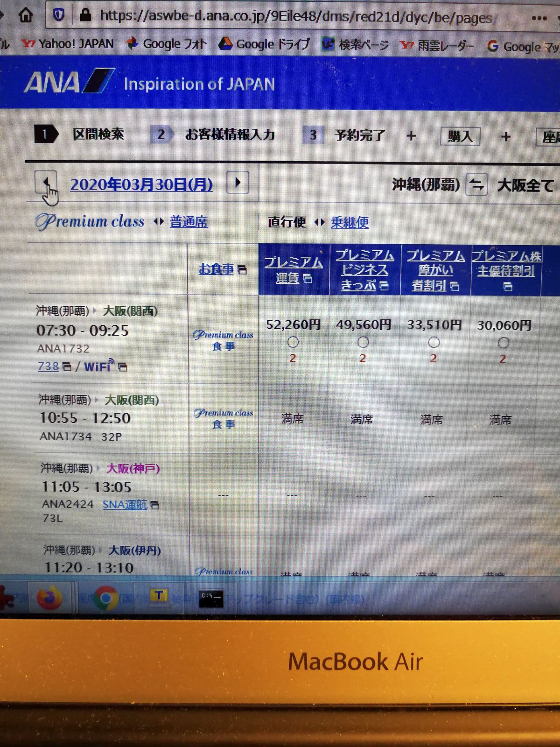This screenshot has height=747, width=560.
Task: Click step 3 予約完了 indicator
Action: (344, 135)
